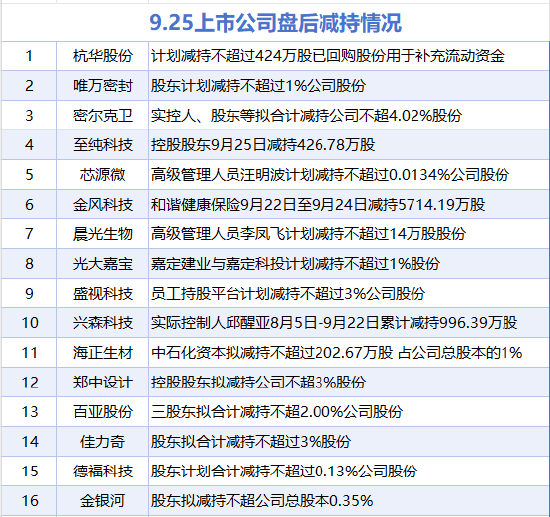Click row number 3 cell
Viewport: 550px width, 517px height.
point(29,115)
